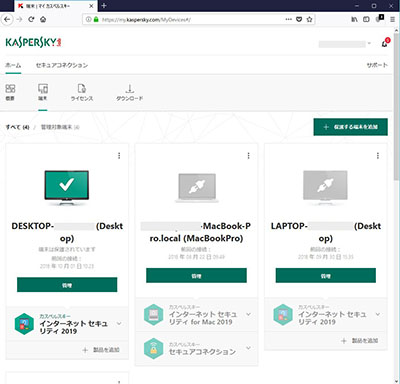400x384 pixels.
Task: Open a new browser tab with plus
Action: pyautogui.click(x=104, y=6)
